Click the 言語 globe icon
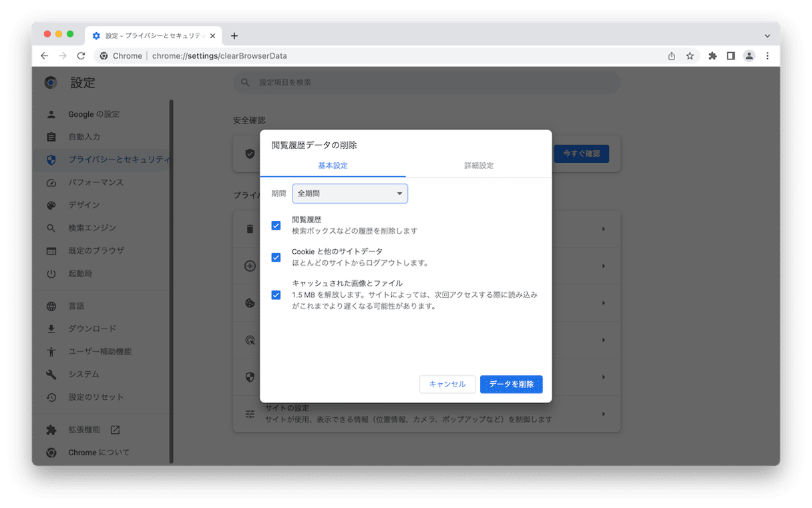The height and width of the screenshot is (508, 812). point(51,306)
